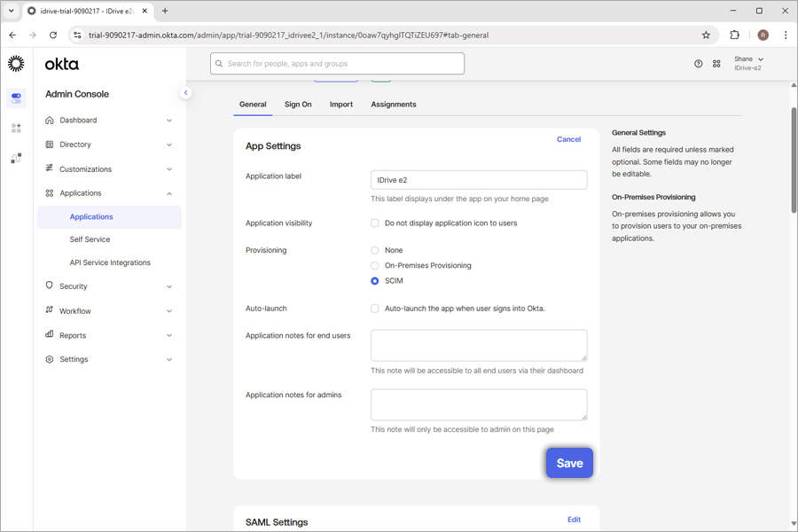Click the Application label text field

479,180
